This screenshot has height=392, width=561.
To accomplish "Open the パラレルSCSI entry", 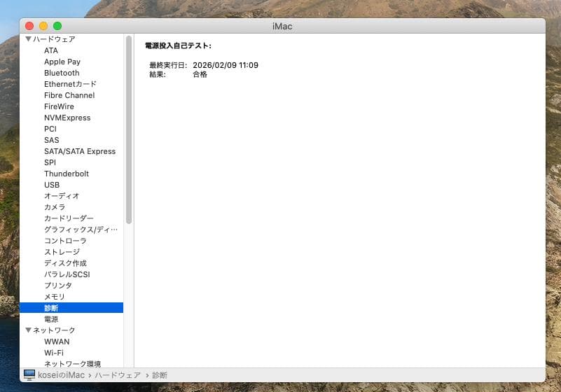I will (67, 274).
